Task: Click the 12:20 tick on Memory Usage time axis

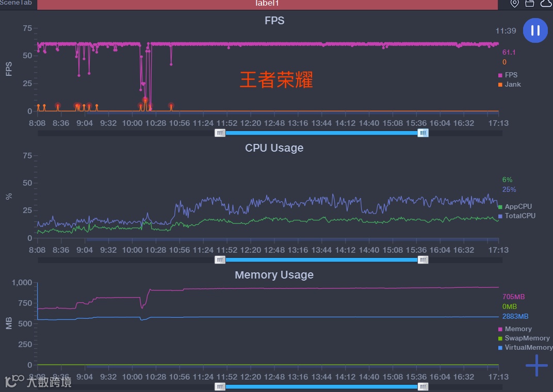Action: (250, 377)
